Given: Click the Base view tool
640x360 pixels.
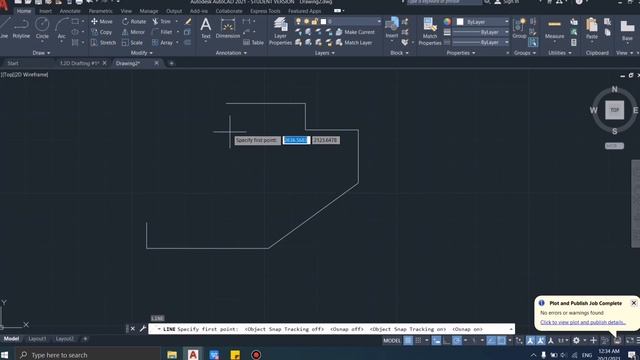Looking at the screenshot, I should coord(627,30).
